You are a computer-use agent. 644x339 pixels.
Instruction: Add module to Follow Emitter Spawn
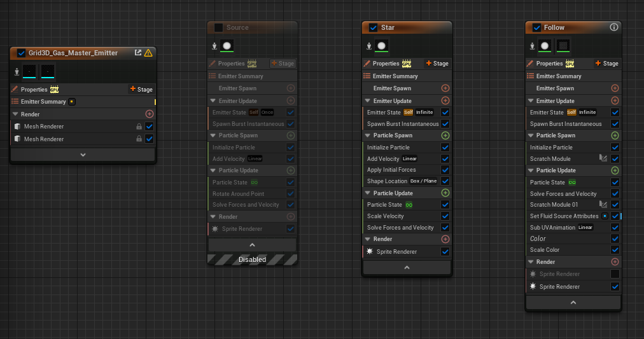coord(615,88)
